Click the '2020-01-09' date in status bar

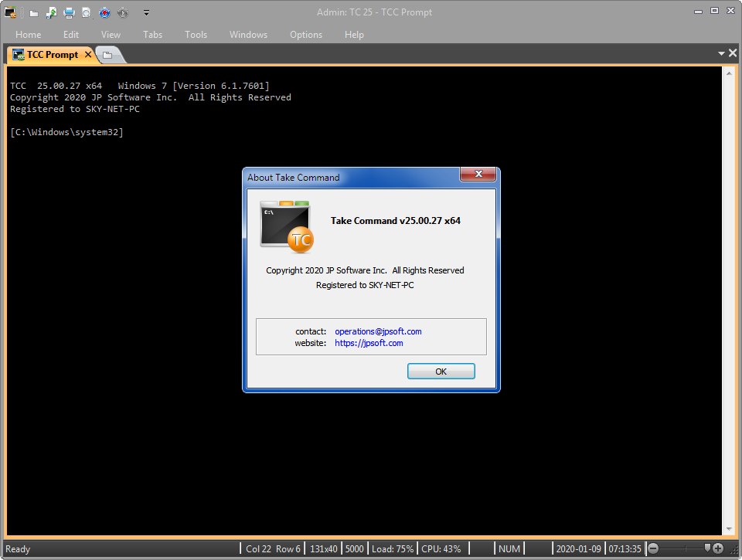(578, 548)
